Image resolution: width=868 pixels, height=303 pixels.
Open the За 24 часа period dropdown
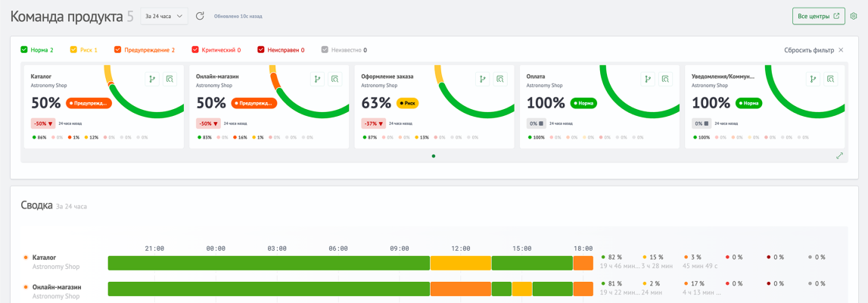[164, 16]
